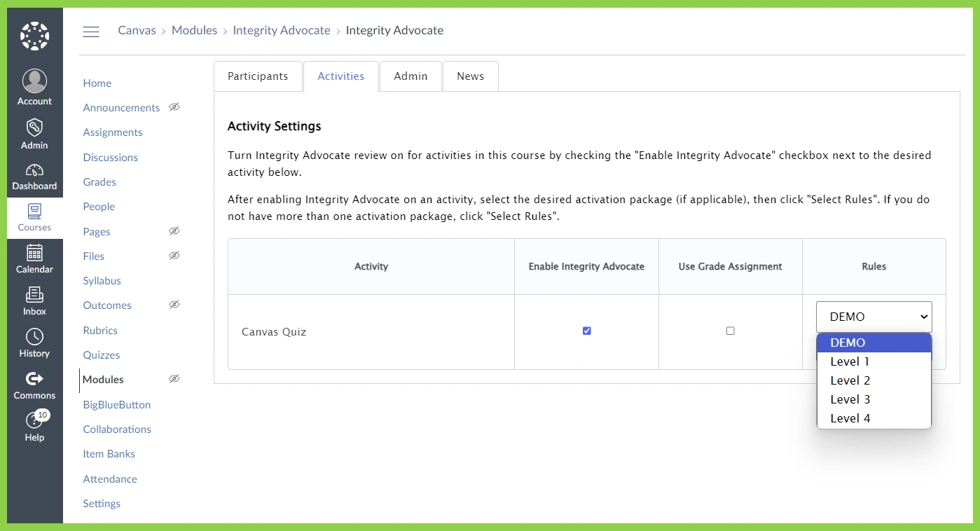980x531 pixels.
Task: Open the Courses book icon
Action: tap(34, 211)
